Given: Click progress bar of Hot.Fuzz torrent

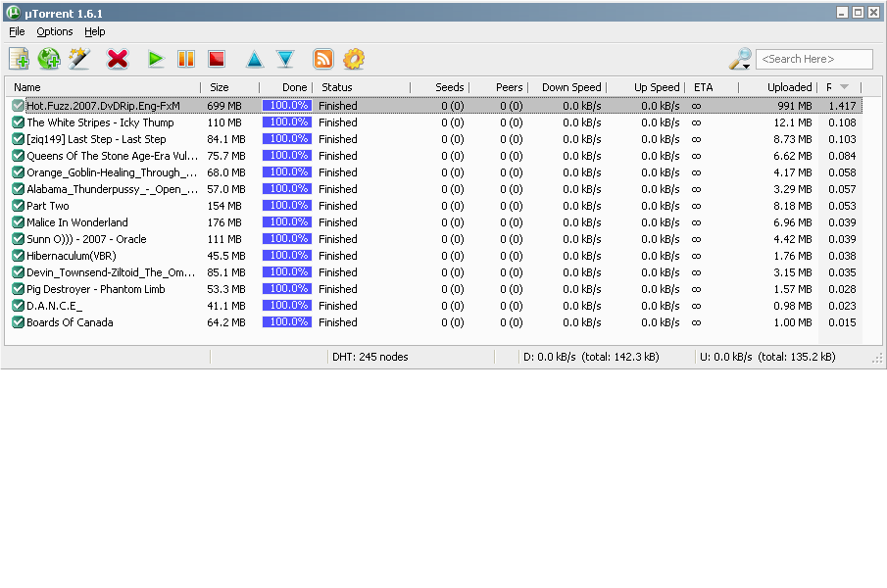Looking at the screenshot, I should coord(287,106).
